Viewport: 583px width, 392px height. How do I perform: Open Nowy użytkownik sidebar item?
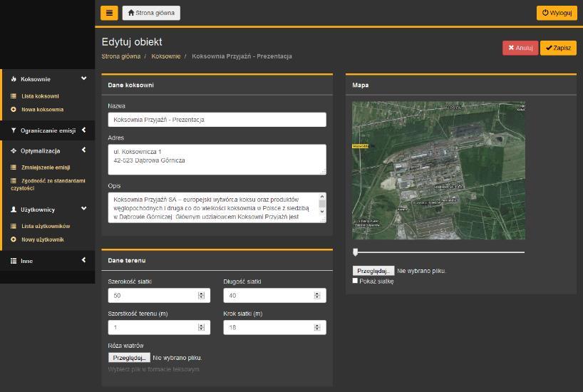pyautogui.click(x=43, y=239)
